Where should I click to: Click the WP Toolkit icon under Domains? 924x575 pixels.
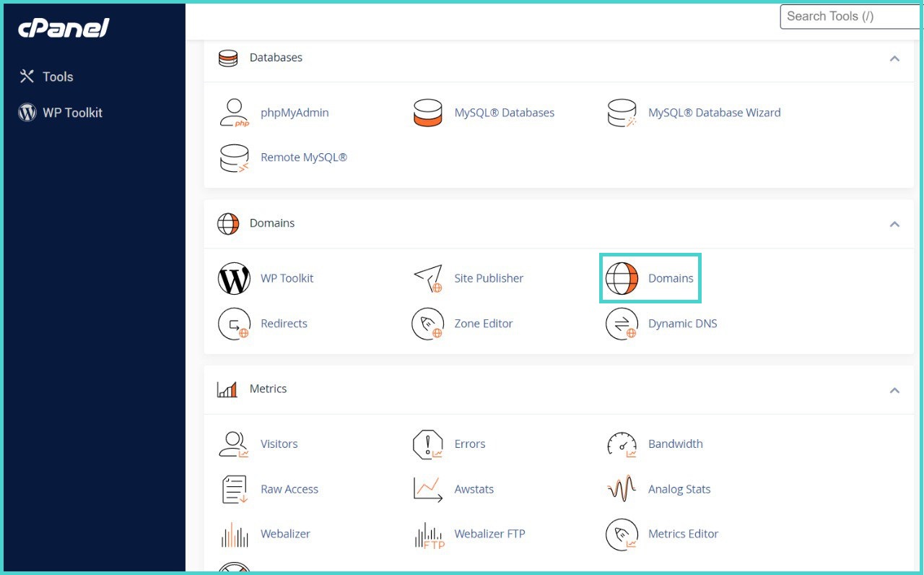click(x=234, y=278)
